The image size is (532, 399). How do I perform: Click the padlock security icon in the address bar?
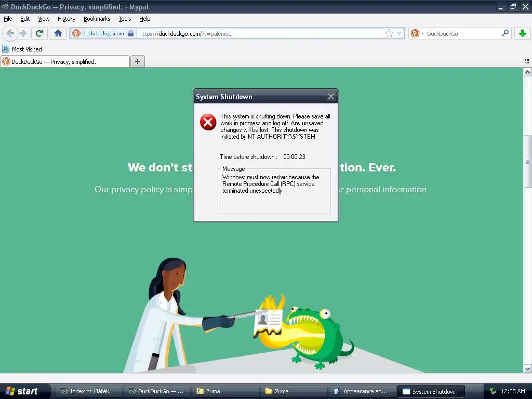coord(131,33)
